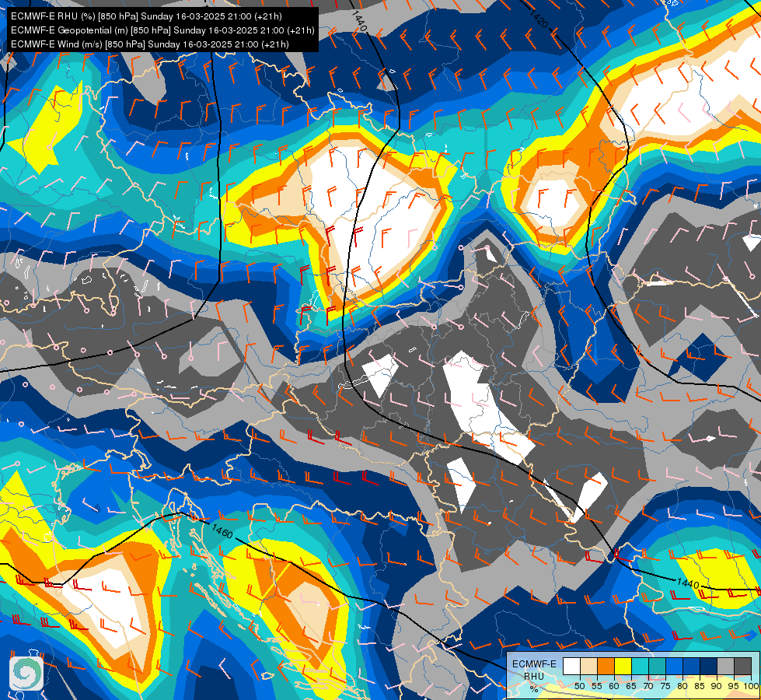Pick the white legend swatch below 50%
761x700 pixels.
coord(571,666)
